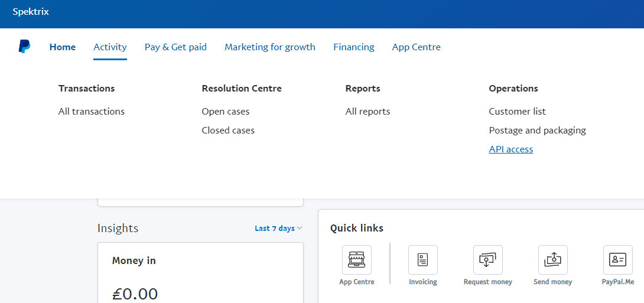
Task: Open the App Centre quick link icon
Action: (356, 260)
